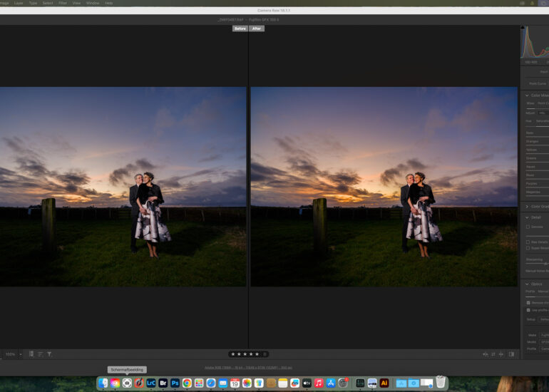Open Mail from the Dock
The height and width of the screenshot is (392, 549).
tap(222, 383)
